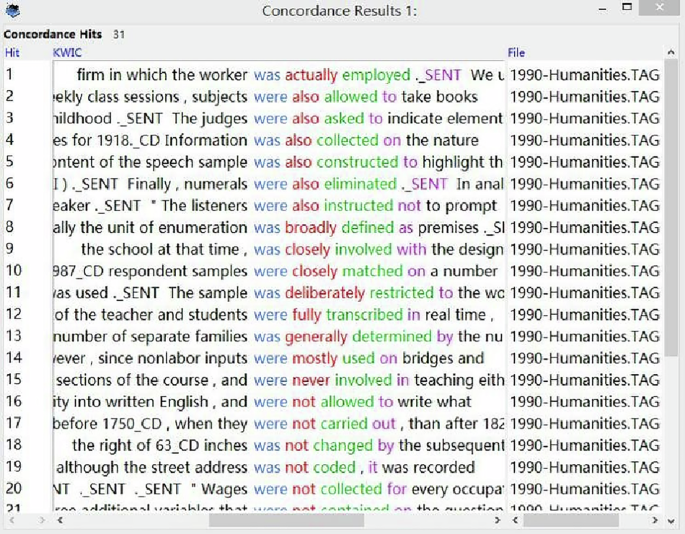The image size is (685, 534).
Task: Select hit 4 'was also collected on'
Action: pos(327,140)
